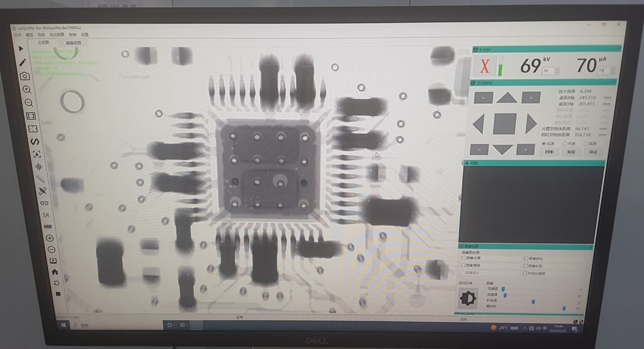Select the ruler measurement tool
The width and height of the screenshot is (644, 349).
pos(40,179)
